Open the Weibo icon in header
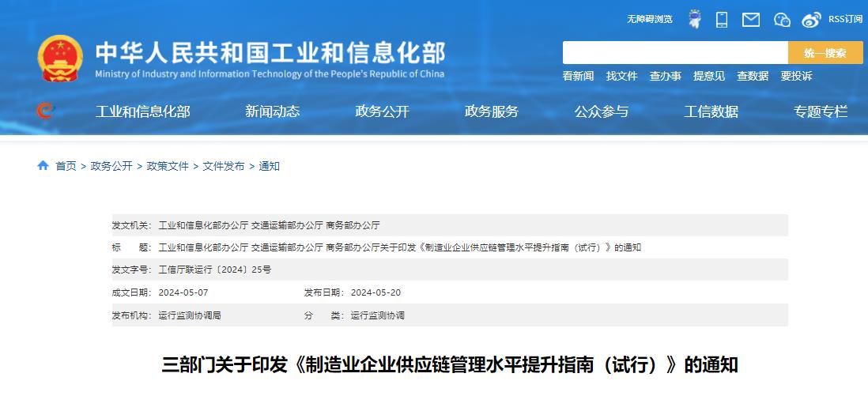 [812, 19]
